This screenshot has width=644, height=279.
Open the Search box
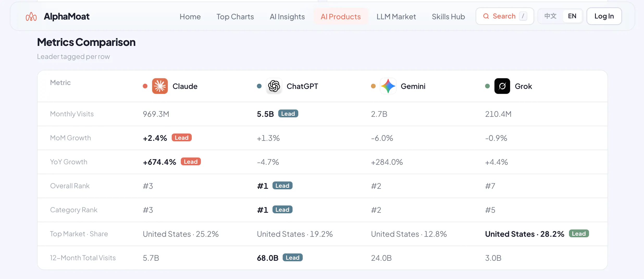505,16
